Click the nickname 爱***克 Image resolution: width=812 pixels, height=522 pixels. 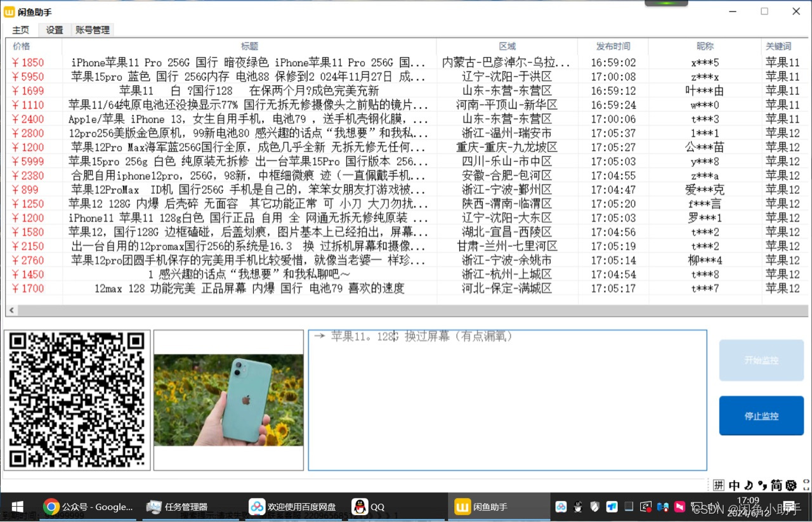(705, 190)
